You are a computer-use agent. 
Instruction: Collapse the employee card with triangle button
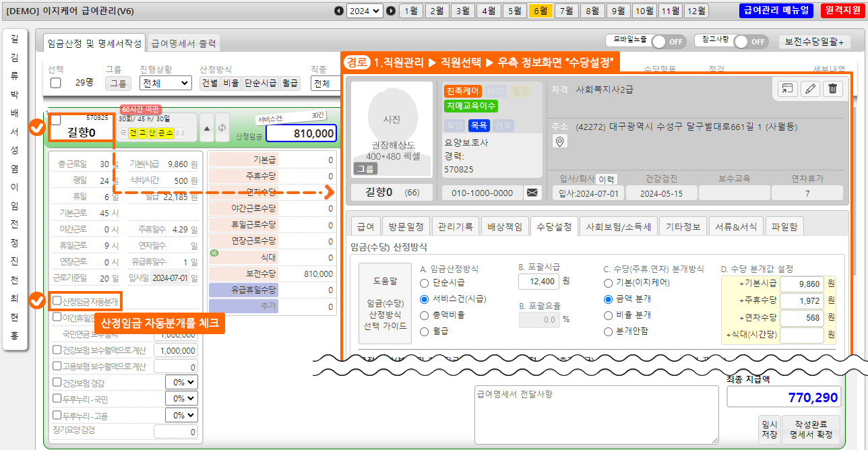point(208,127)
